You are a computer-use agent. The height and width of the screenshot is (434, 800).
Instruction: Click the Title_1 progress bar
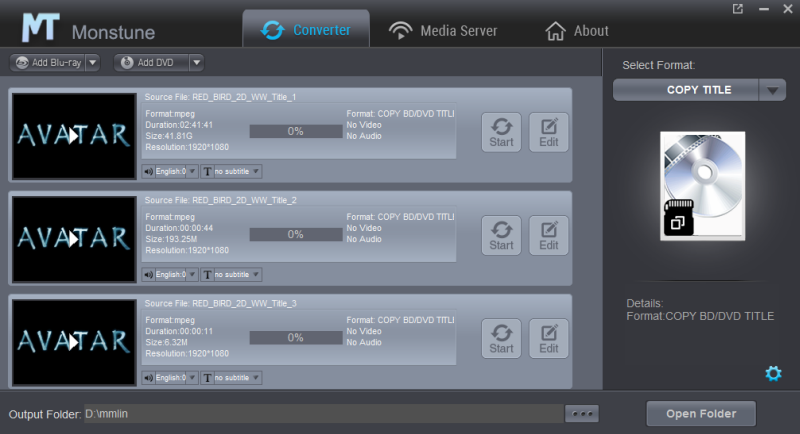295,131
